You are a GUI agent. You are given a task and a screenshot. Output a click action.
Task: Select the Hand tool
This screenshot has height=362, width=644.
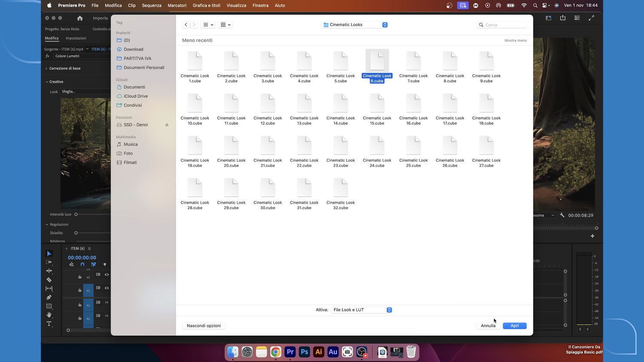(x=49, y=315)
